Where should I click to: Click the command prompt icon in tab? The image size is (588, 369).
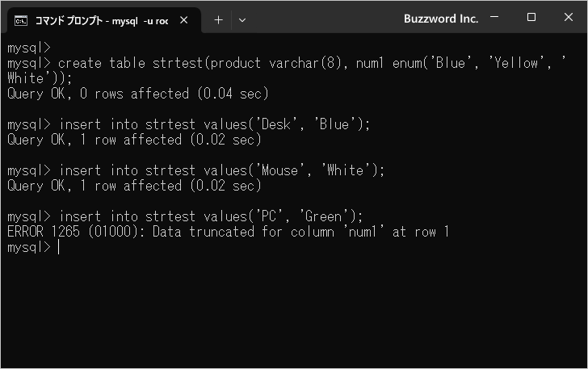coord(21,21)
